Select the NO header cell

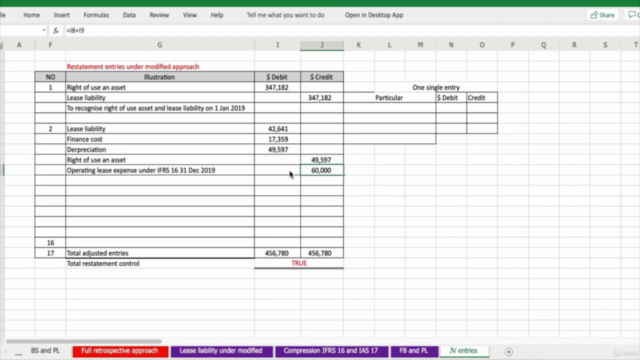tap(50, 77)
